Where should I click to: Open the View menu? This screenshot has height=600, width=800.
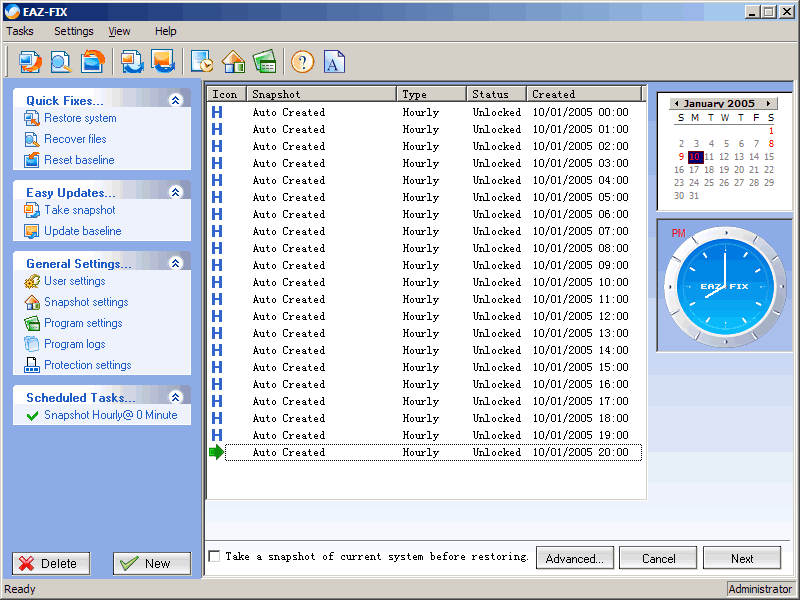[119, 31]
